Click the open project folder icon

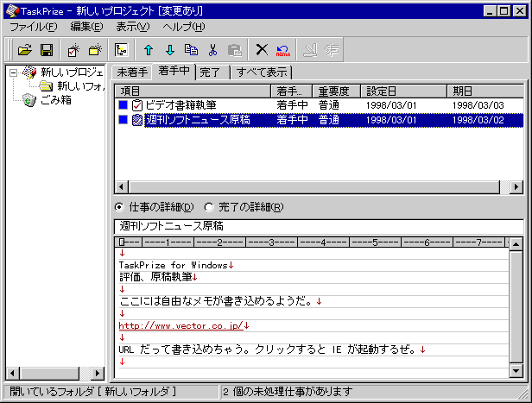click(x=25, y=50)
